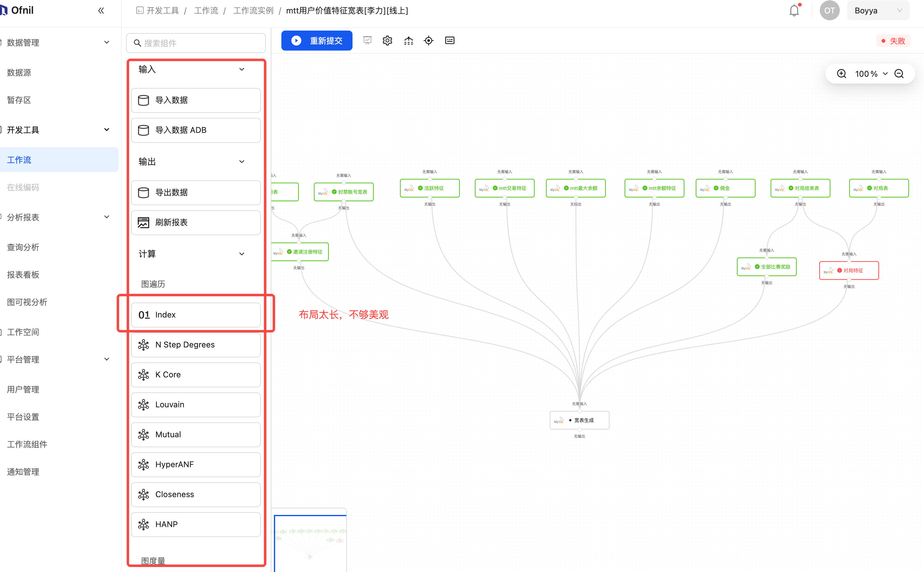
Task: Collapse the 输出 section
Action: (x=241, y=162)
